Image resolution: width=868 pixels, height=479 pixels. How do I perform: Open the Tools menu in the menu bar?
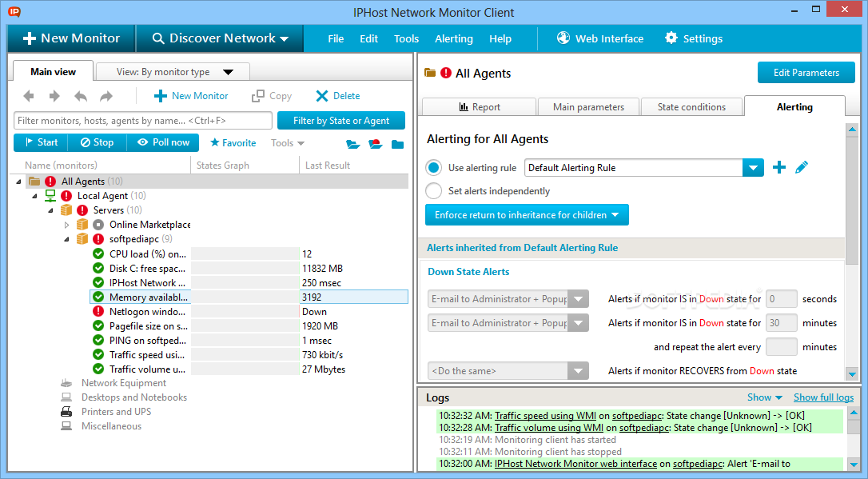coord(406,38)
